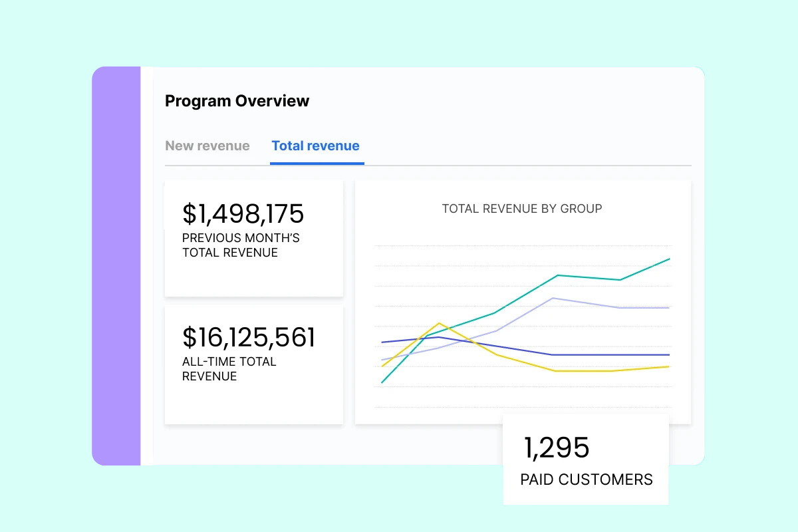Switch to the New revenue tab
Image resolution: width=798 pixels, height=532 pixels.
(x=207, y=146)
